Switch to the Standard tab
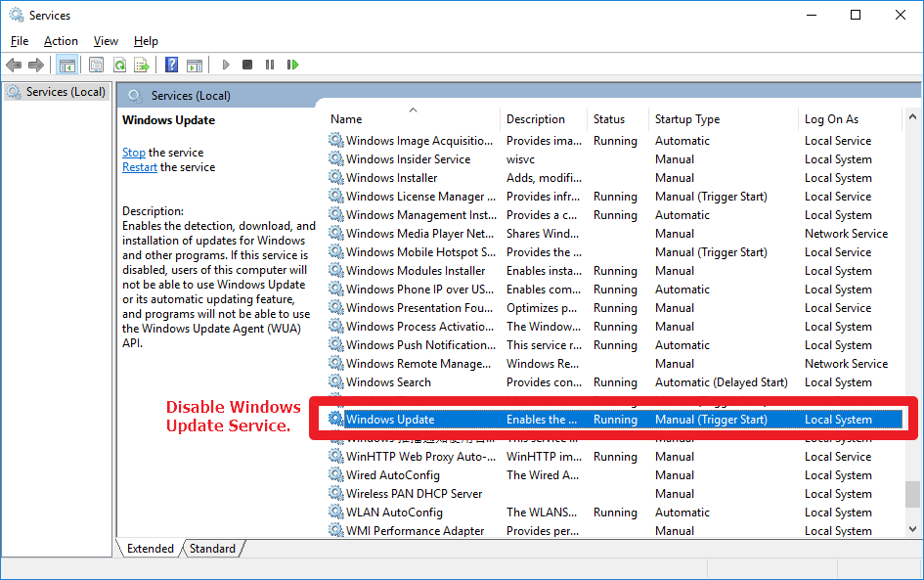Viewport: 924px width, 580px height. (212, 549)
